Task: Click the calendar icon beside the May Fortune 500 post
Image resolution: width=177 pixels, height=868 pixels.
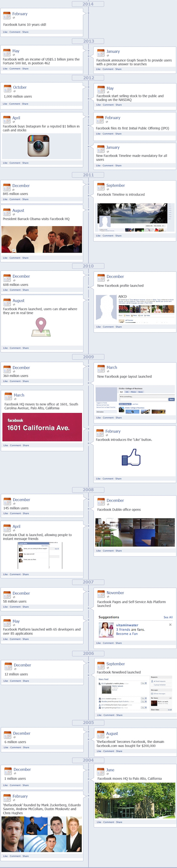Action: 7,52
